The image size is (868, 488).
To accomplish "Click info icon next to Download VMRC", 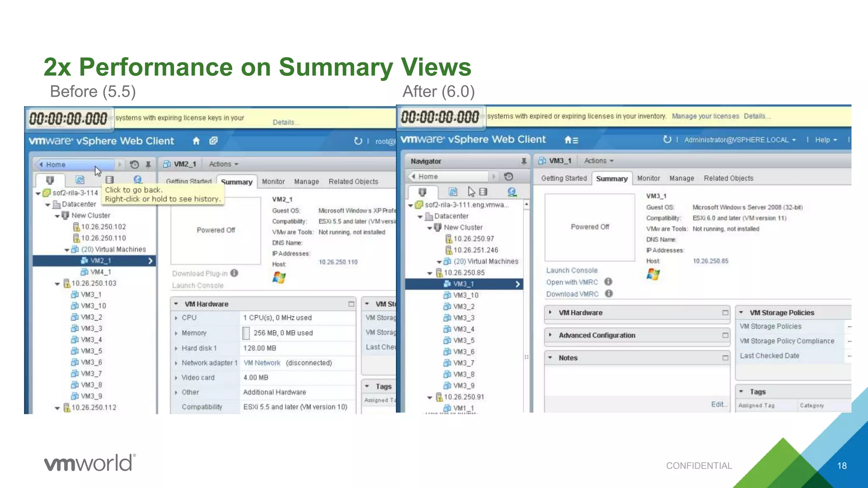I will [x=609, y=294].
